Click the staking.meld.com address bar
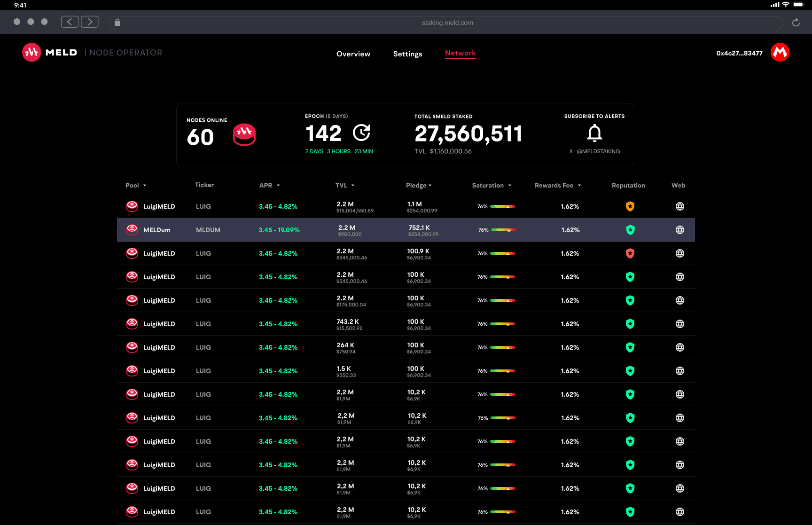Screen dimensions: 812x525 446,23
